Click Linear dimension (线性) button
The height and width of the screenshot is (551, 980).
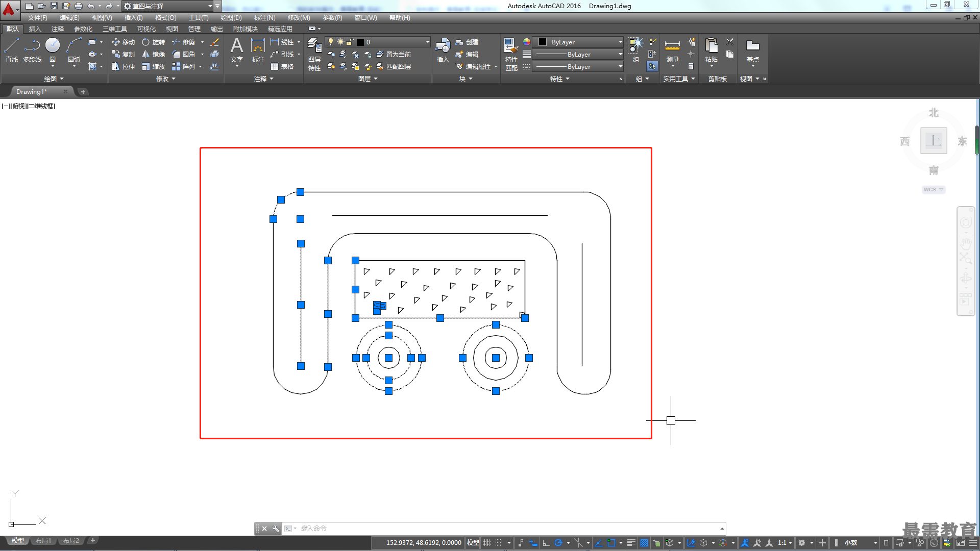[282, 42]
